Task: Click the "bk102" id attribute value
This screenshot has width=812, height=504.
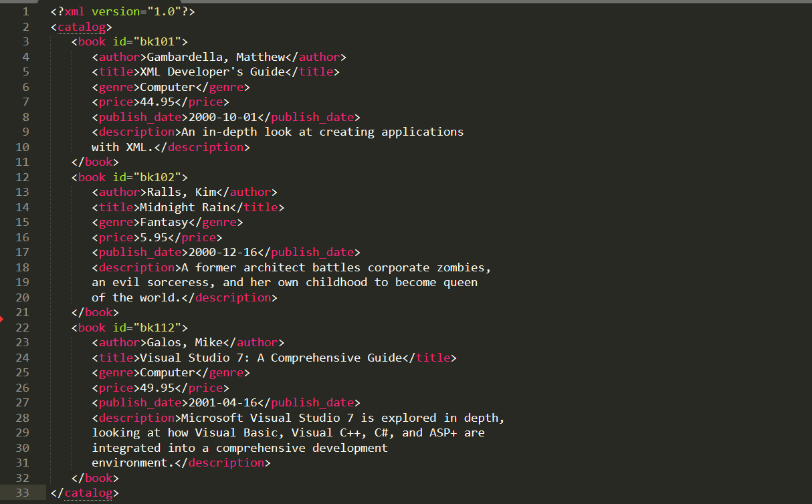Action: pos(157,177)
